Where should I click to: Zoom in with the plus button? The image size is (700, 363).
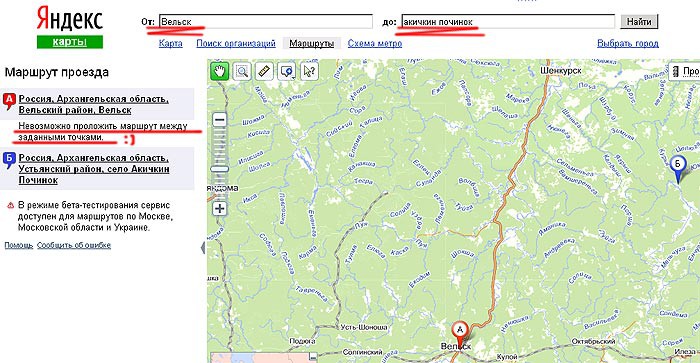click(x=219, y=209)
